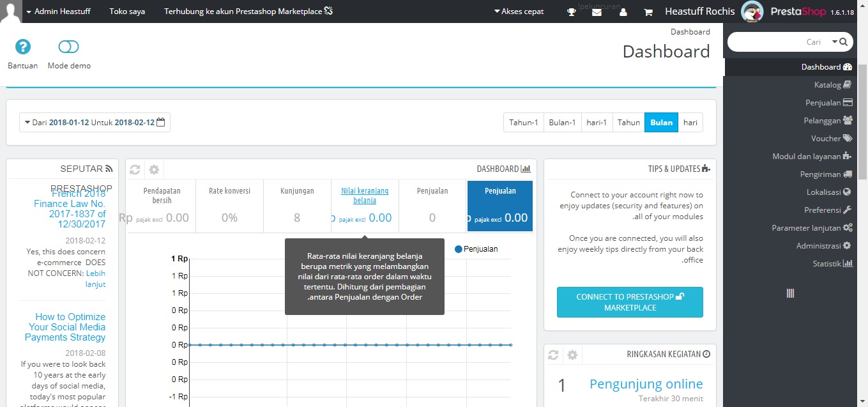Refresh the Ringkasan Kegiatan panel
Viewport: 868px width, 407px height.
pos(554,355)
